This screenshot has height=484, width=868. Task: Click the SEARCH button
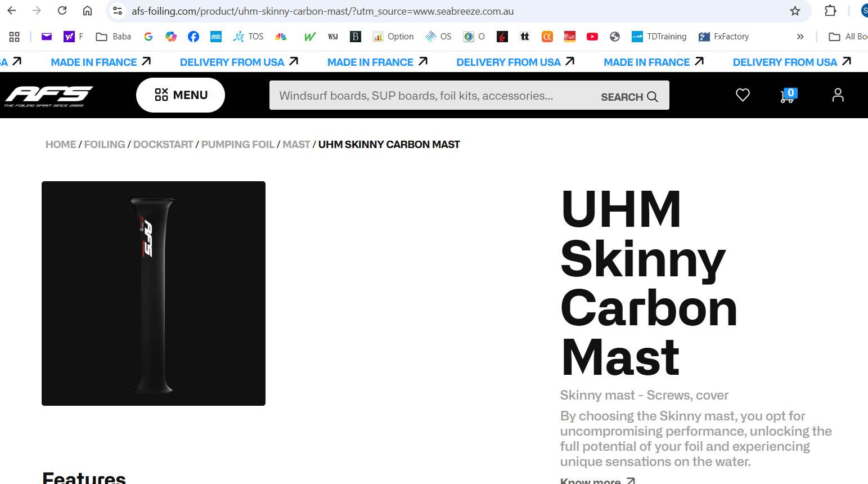[x=629, y=97]
